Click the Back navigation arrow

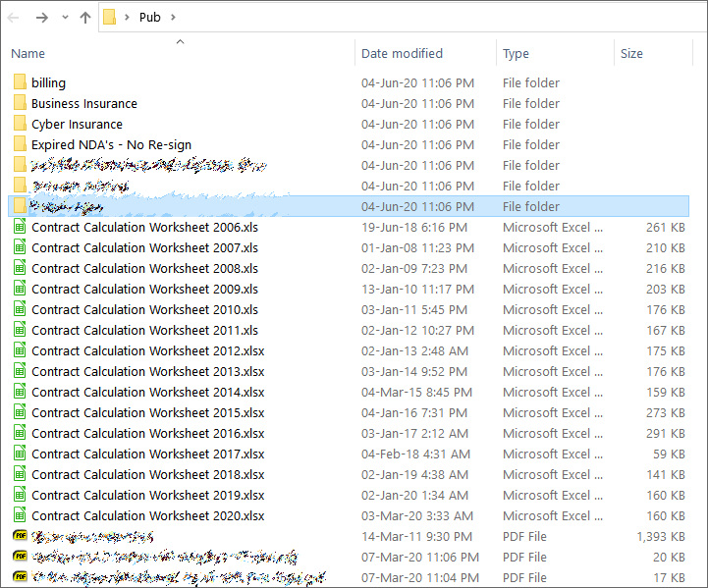(x=14, y=18)
